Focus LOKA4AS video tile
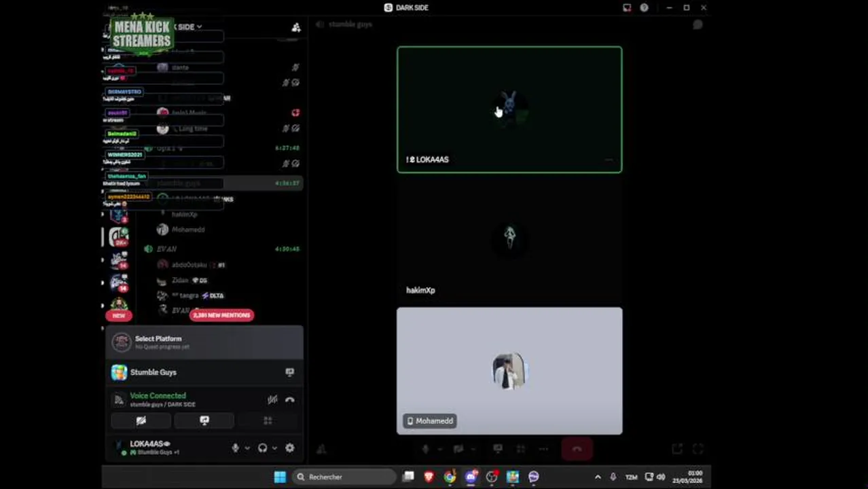Viewport: 868px width, 489px height. click(x=509, y=109)
